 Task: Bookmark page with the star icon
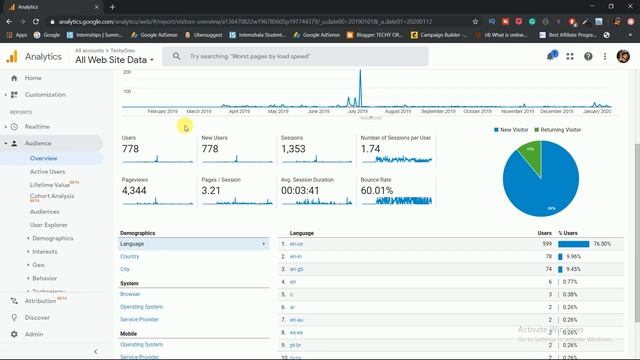pos(475,22)
